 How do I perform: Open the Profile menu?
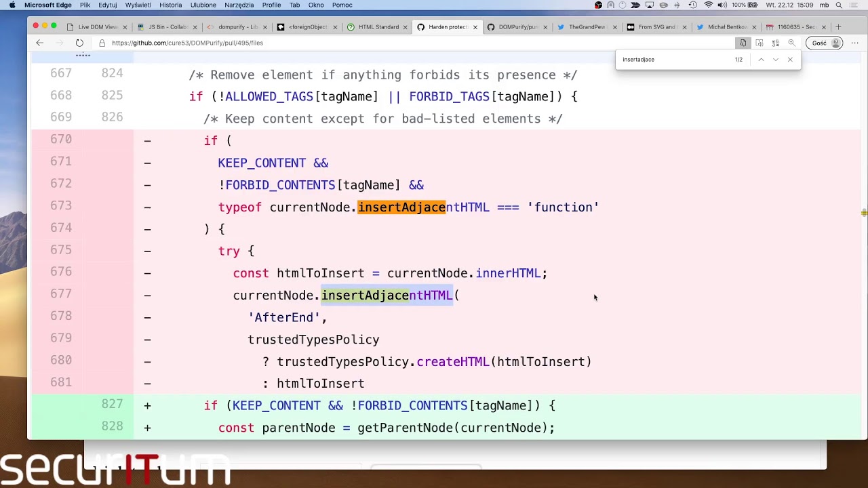point(271,5)
